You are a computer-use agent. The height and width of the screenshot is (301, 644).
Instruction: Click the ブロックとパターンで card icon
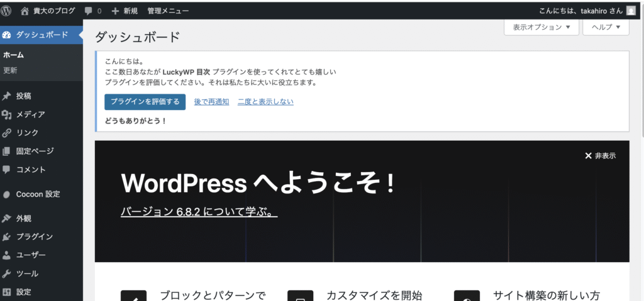tap(133, 296)
